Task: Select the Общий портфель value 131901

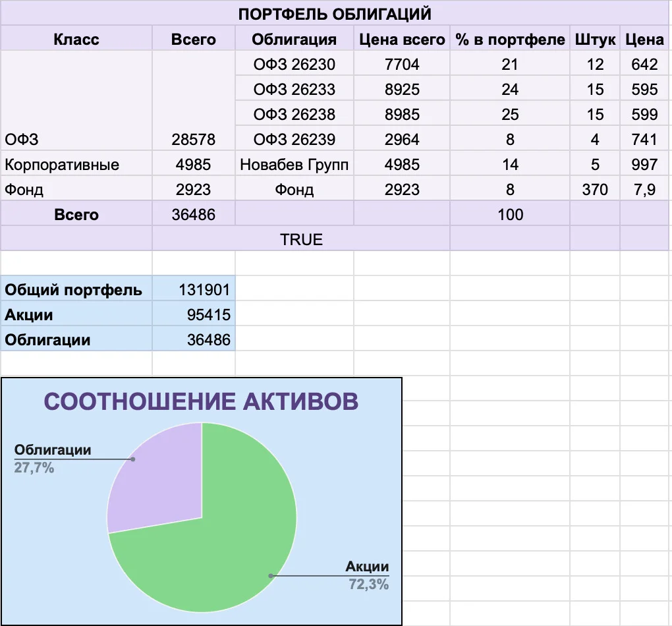Action: pos(193,289)
